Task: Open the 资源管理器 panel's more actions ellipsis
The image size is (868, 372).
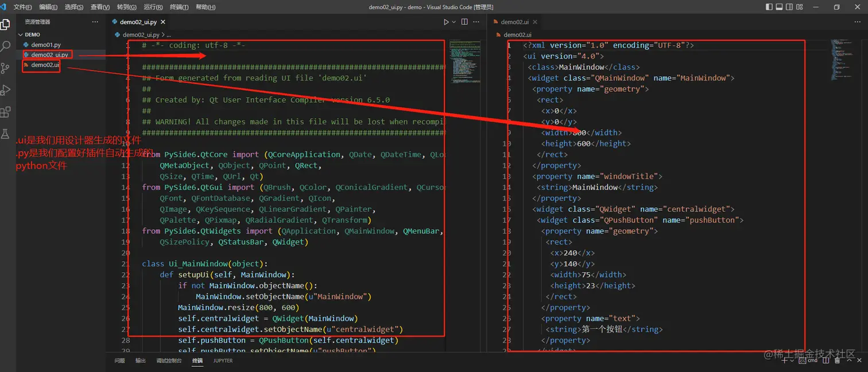Action: [95, 22]
